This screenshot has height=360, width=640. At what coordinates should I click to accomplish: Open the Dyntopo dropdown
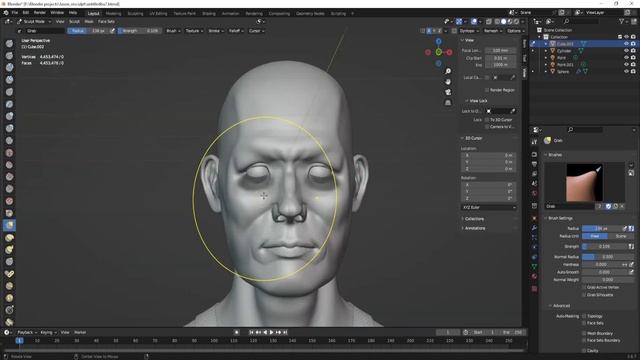pos(469,31)
